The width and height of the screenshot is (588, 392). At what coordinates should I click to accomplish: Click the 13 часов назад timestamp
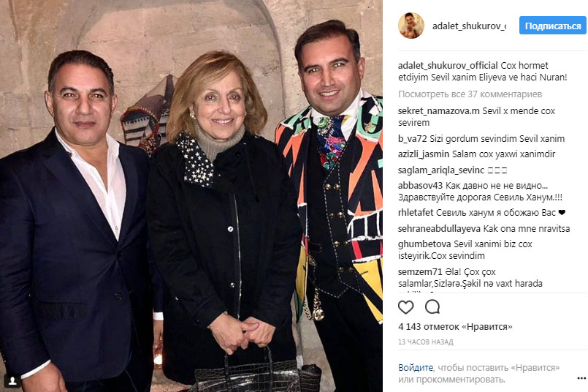coord(426,342)
